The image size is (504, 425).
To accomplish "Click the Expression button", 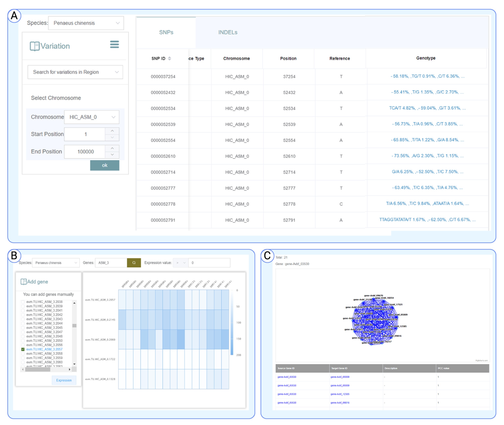I will pos(64,380).
